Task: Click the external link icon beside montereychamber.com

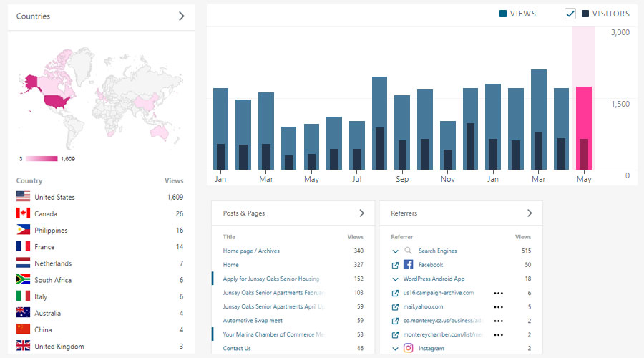Action: pyautogui.click(x=395, y=334)
